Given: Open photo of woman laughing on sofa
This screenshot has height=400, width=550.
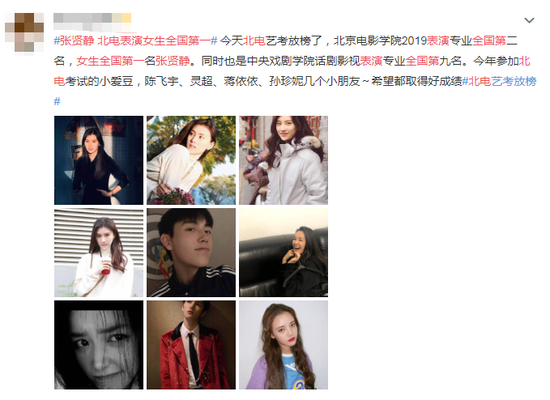Looking at the screenshot, I should pyautogui.click(x=283, y=253).
